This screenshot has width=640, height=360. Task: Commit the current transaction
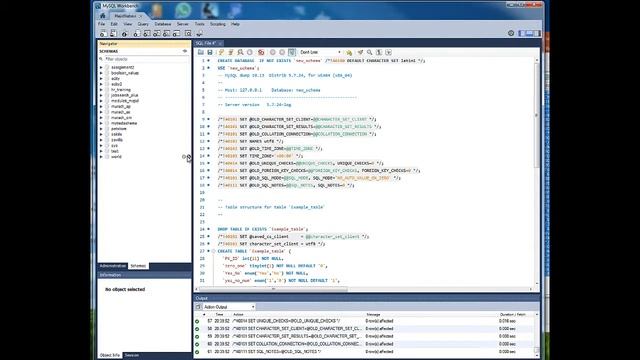[x=273, y=52]
